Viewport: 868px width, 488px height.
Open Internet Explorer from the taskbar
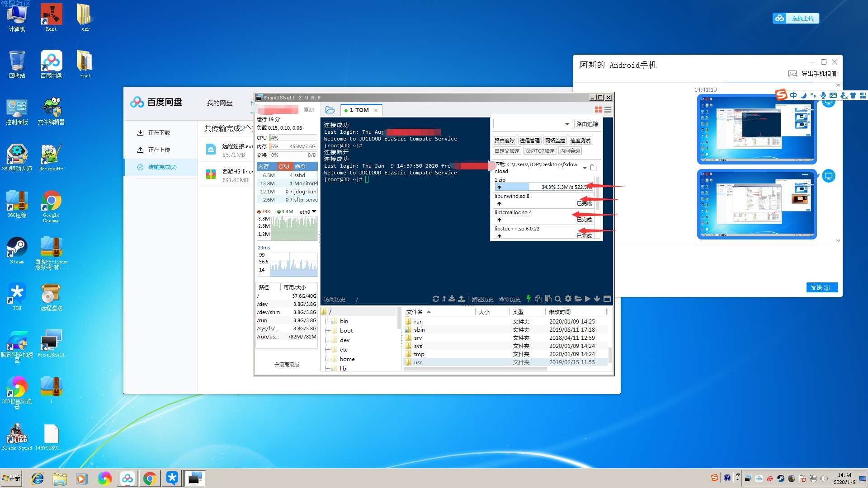[x=38, y=478]
